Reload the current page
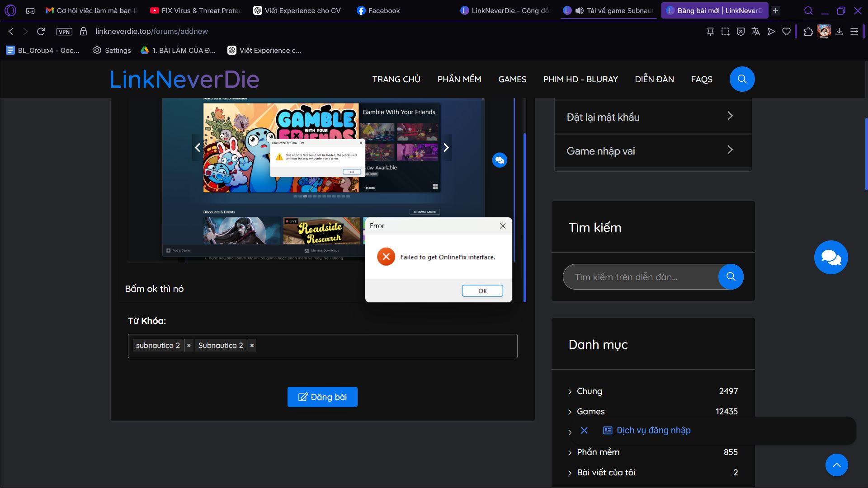Image resolution: width=868 pixels, height=488 pixels. click(x=41, y=31)
